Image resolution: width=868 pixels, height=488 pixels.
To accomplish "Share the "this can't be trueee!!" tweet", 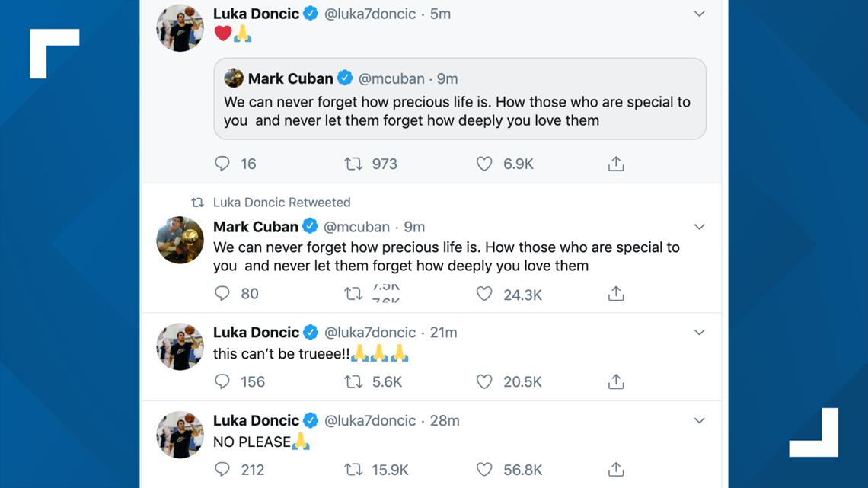I will coord(616,381).
